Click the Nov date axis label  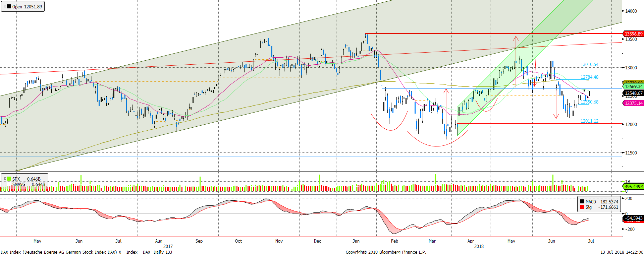pyautogui.click(x=279, y=241)
